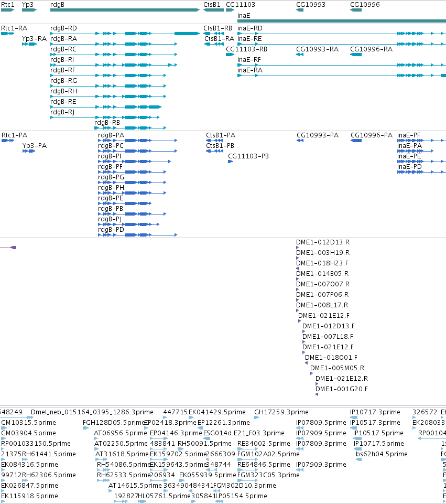Click transcript inaE-RD
This screenshot has width=446, height=504.
[342, 34]
